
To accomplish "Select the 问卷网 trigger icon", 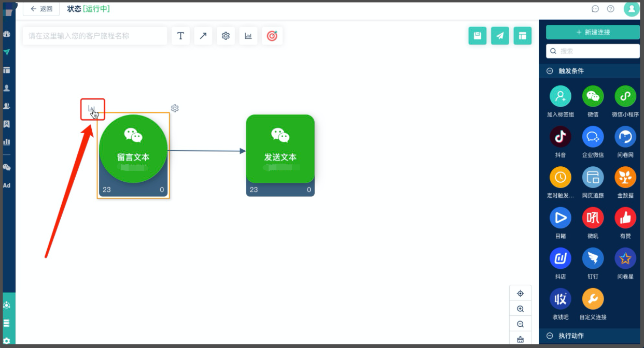I will [x=625, y=137].
